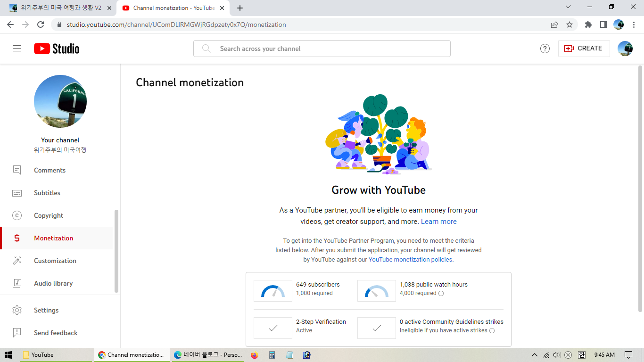
Task: Click the Customization magic wand icon
Action: click(x=17, y=261)
